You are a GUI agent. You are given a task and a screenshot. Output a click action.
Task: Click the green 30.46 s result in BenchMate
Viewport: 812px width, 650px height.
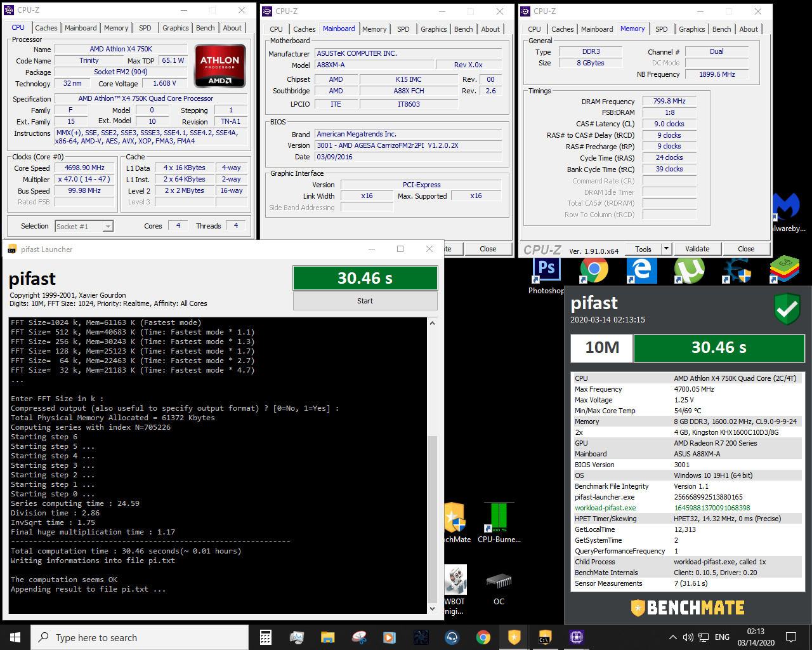click(x=719, y=348)
